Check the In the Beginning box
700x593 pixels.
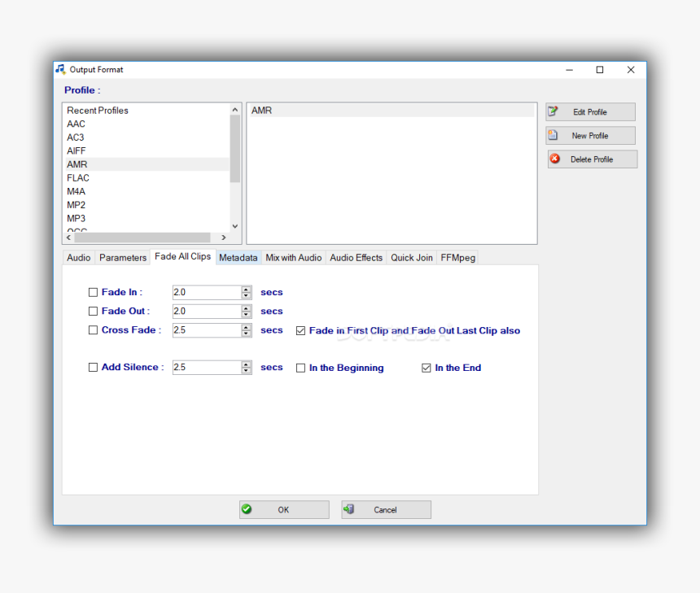pos(301,368)
